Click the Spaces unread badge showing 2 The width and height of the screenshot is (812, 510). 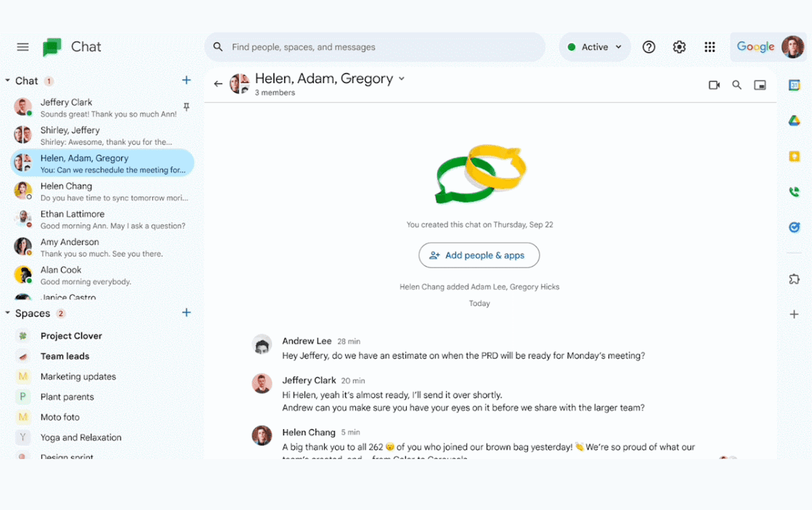(61, 313)
